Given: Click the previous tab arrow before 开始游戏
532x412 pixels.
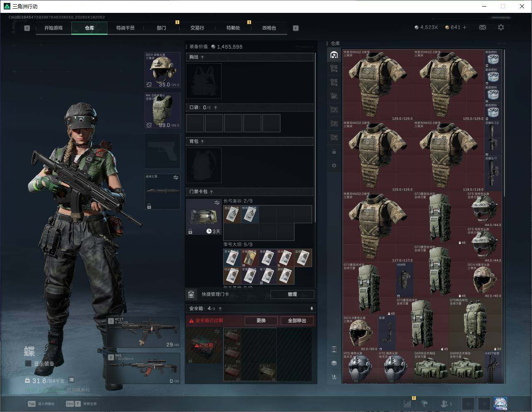Looking at the screenshot, I should pos(27,28).
